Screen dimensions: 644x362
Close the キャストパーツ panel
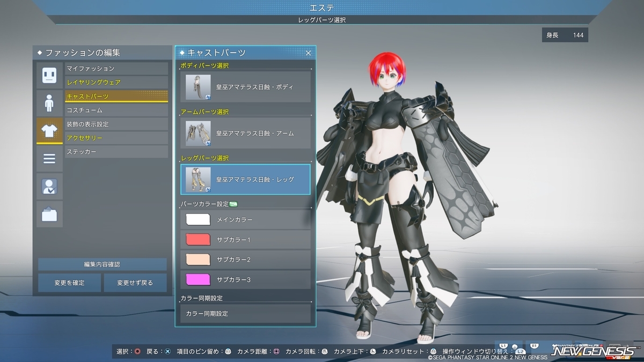[x=309, y=53]
